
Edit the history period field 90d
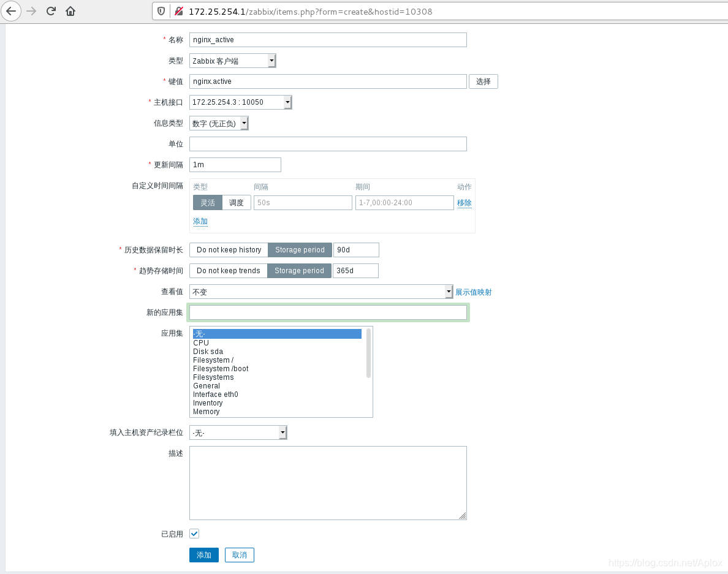356,250
